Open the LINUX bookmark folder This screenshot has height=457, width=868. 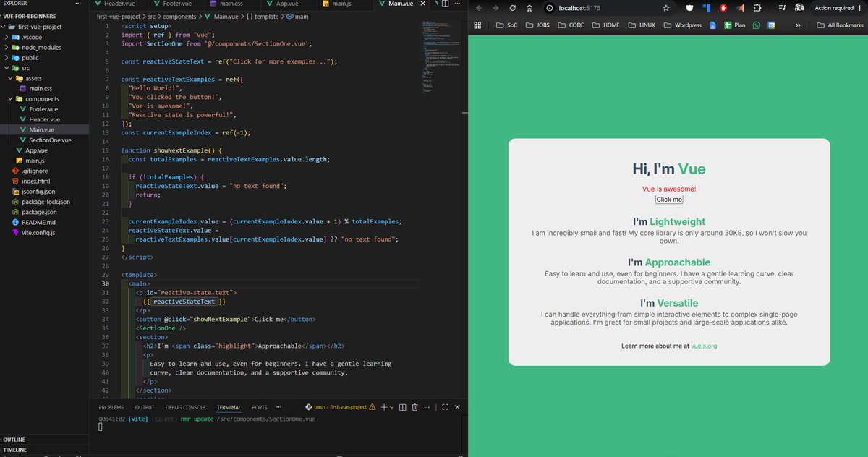642,25
